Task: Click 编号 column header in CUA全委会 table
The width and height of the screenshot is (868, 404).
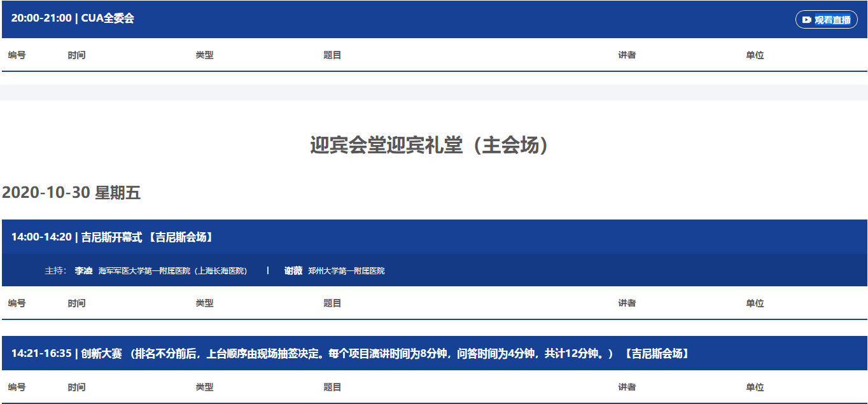Action: 17,55
